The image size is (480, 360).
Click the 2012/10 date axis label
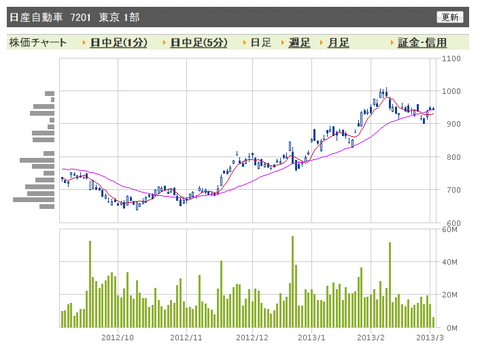[118, 338]
